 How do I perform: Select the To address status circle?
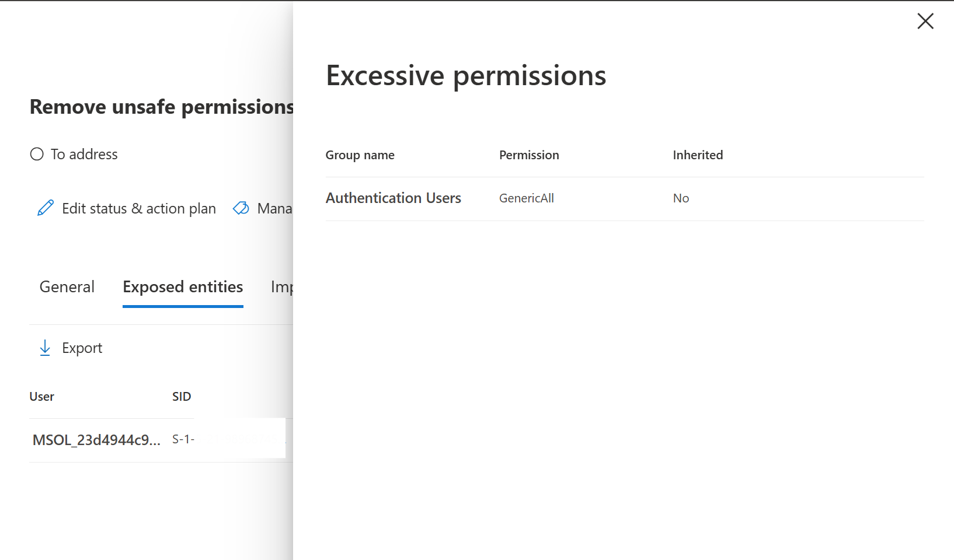[37, 154]
